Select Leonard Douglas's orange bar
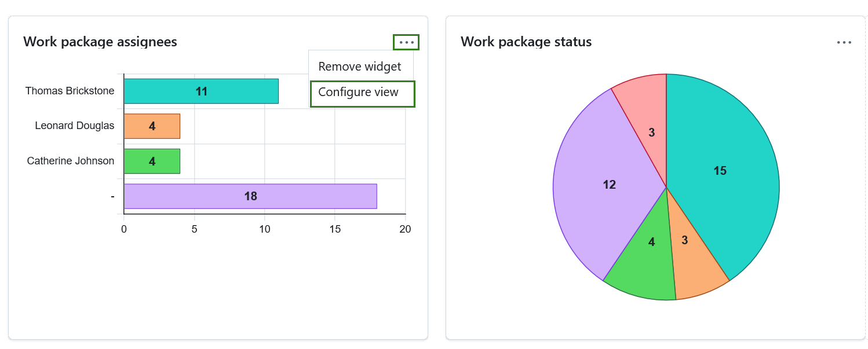868x349 pixels. pos(152,126)
